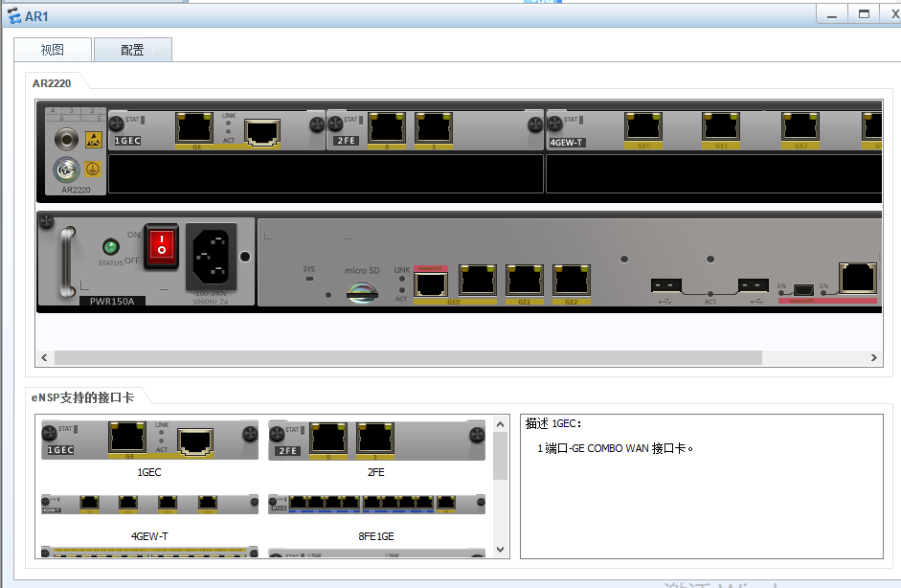
Task: Click the card list vertical scrollbar thumb
Action: coord(501,455)
